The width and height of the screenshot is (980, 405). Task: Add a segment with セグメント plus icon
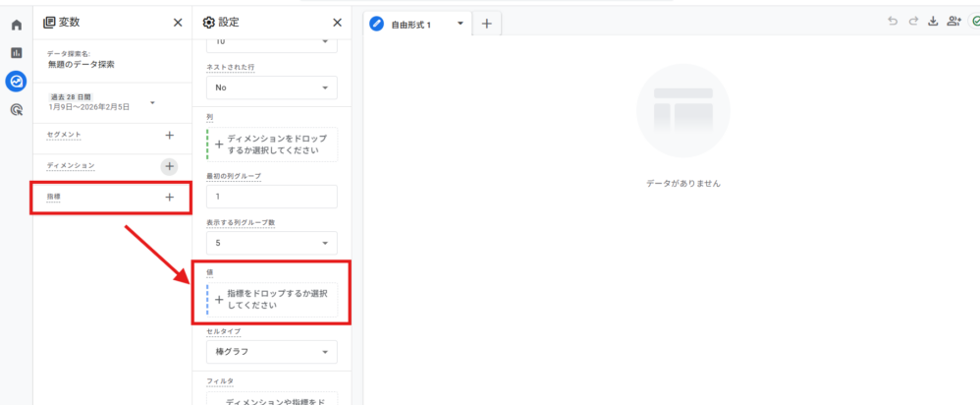pos(169,135)
